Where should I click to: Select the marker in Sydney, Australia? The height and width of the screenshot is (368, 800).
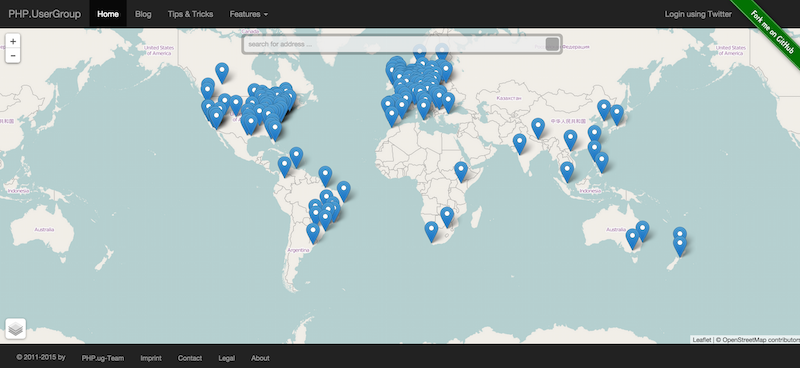[642, 231]
